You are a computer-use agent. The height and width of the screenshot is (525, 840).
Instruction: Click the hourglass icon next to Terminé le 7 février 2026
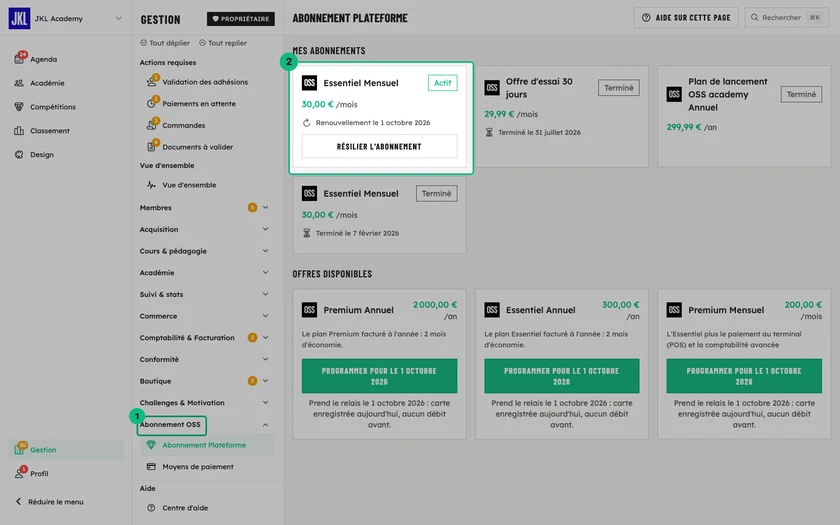click(x=306, y=233)
